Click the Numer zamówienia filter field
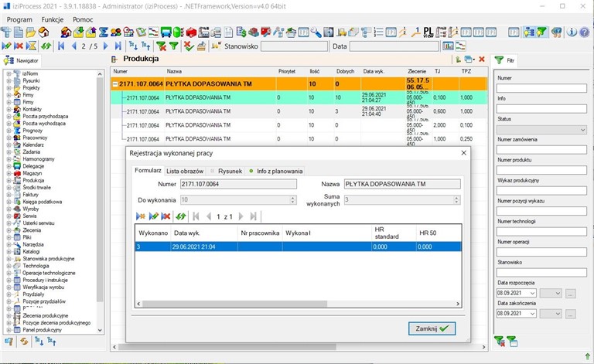 point(541,150)
